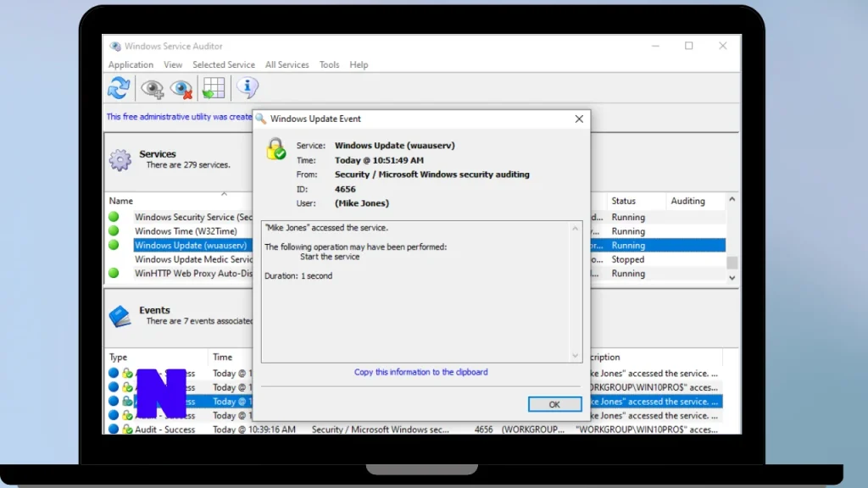Open the All Services menu
Screen dimensions: 868x488
[287, 64]
